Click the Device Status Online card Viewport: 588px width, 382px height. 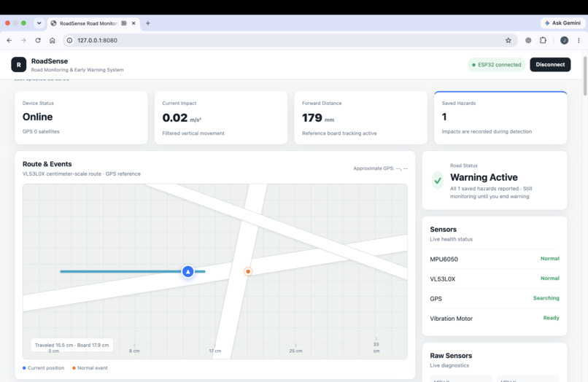coord(81,117)
